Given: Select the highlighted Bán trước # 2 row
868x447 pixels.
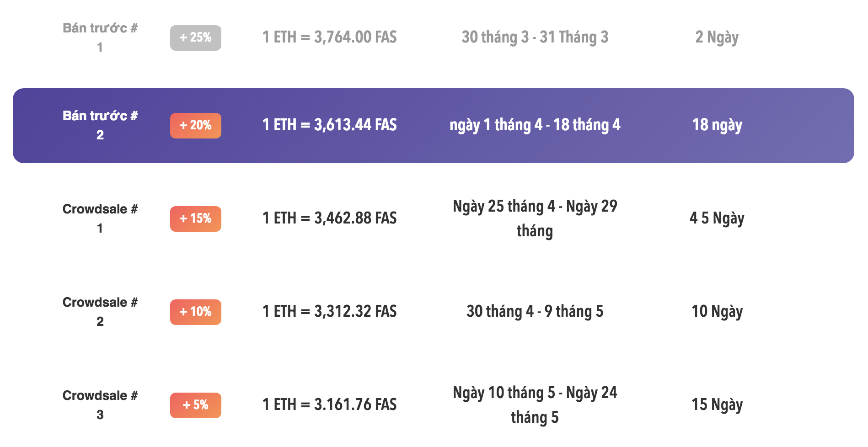Looking at the screenshot, I should [434, 126].
